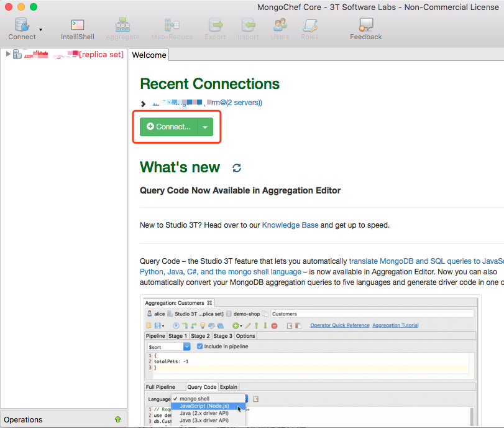504x428 pixels.
Task: Open the Connect toolbar dropdown arrow
Action: pos(41,30)
